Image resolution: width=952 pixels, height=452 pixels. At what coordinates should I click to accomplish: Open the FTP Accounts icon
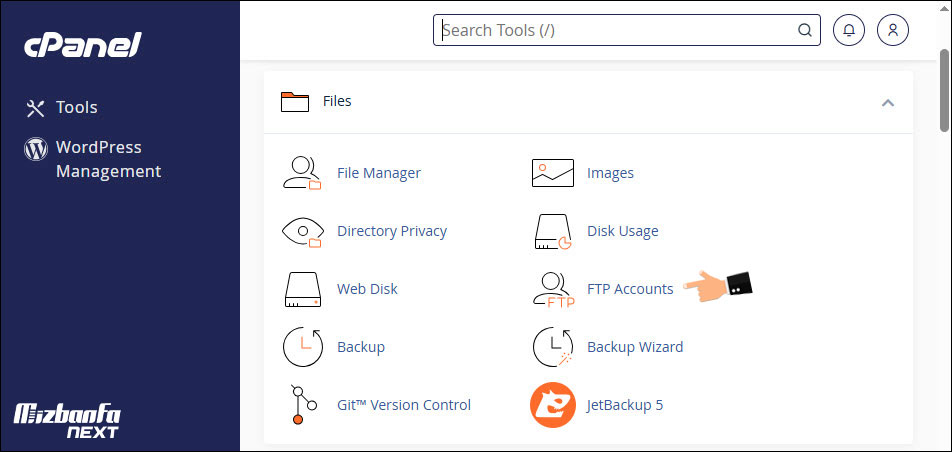553,290
